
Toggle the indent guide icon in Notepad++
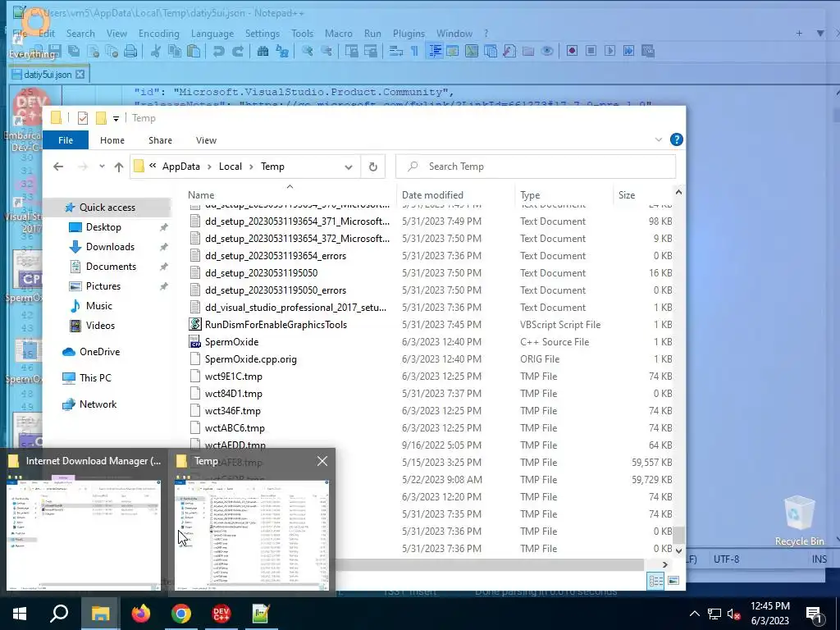[435, 52]
